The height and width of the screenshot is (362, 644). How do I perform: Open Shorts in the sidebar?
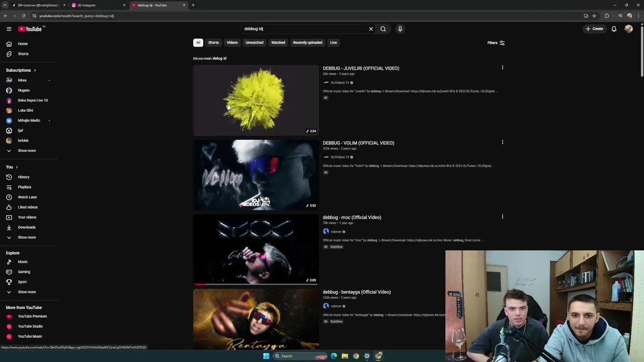(x=28, y=54)
